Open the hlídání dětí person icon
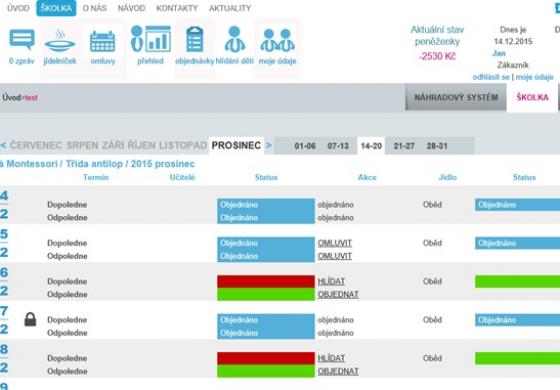560x390 pixels. coord(235,39)
